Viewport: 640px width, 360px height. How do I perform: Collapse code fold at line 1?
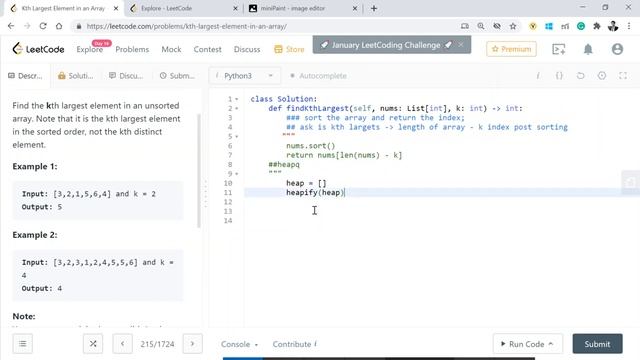tap(237, 99)
